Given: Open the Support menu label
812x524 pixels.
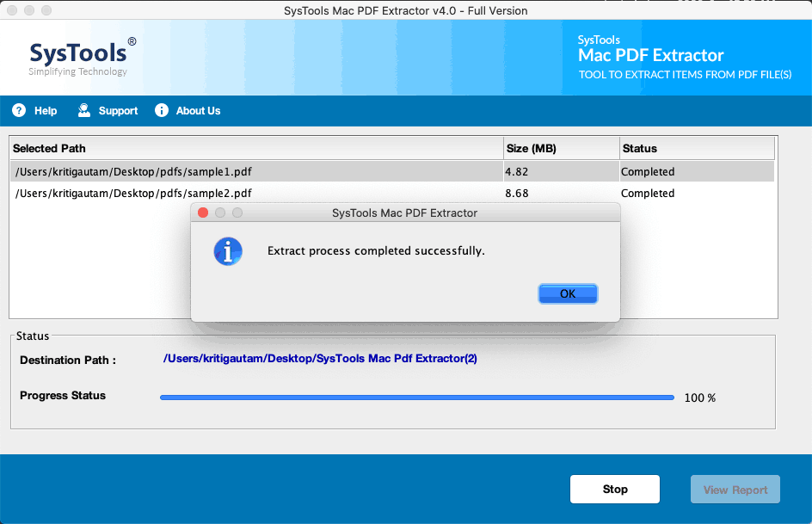Looking at the screenshot, I should (x=118, y=111).
